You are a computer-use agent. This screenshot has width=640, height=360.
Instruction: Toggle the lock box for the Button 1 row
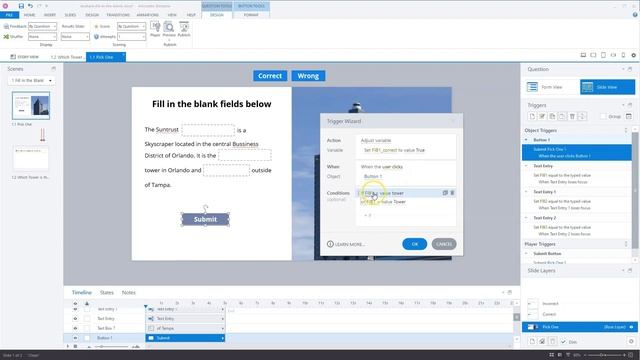[87, 338]
